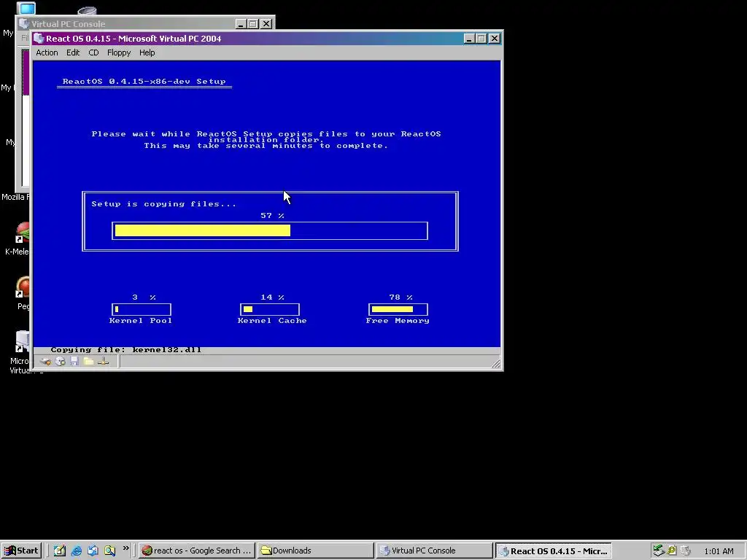The height and width of the screenshot is (560, 747).
Task: Close the React OS Virtual PC window
Action: click(495, 39)
